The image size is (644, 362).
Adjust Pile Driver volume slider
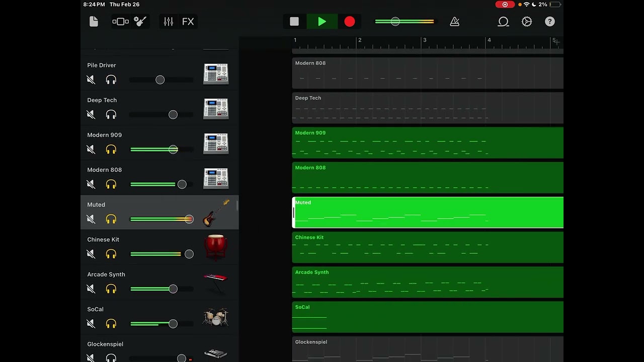(x=161, y=80)
